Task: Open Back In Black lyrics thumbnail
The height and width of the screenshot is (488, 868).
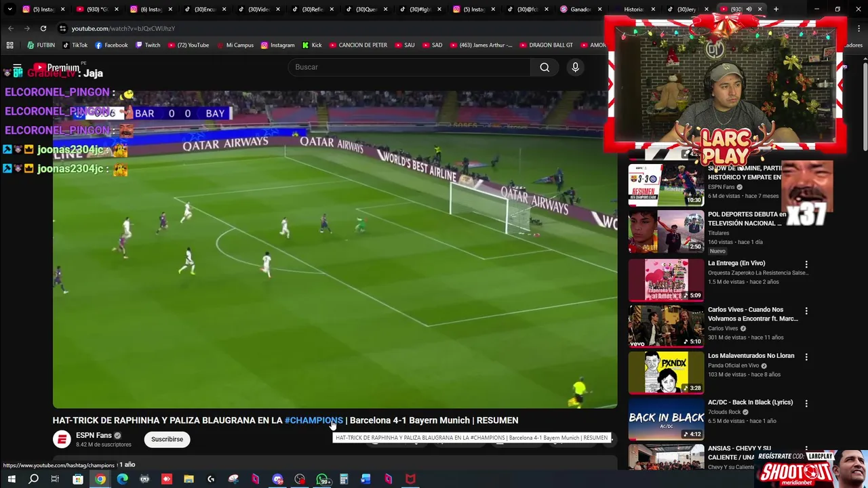Action: (666, 418)
